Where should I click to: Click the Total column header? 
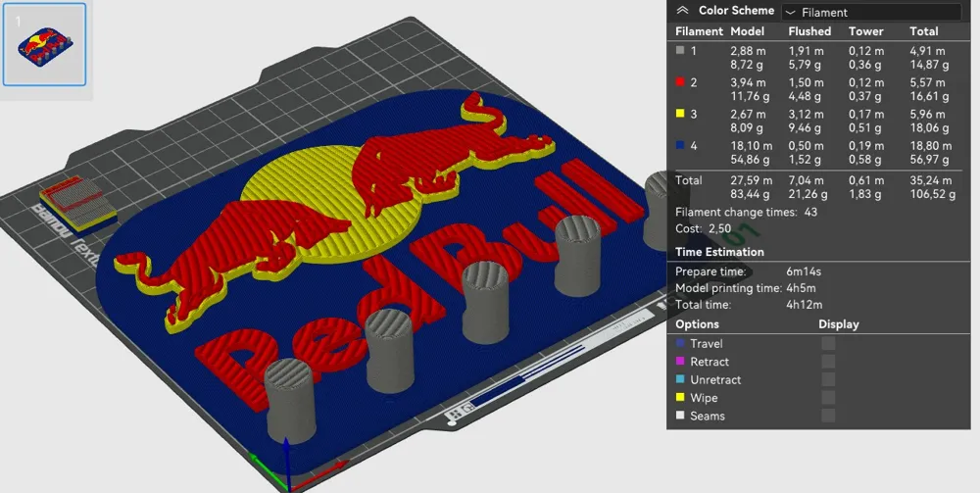pos(924,31)
